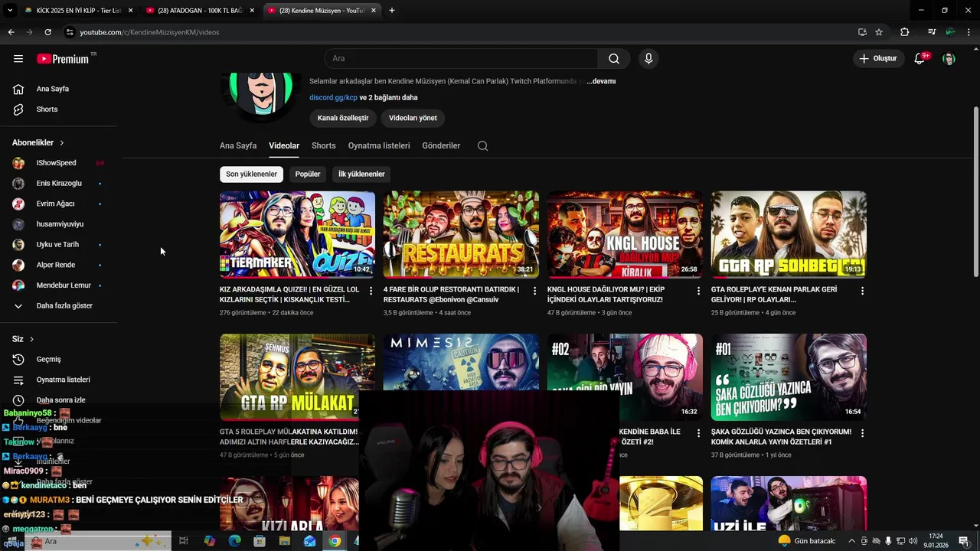Show hidden system tray icons
Screen dimensions: 980x551
[x=851, y=541]
